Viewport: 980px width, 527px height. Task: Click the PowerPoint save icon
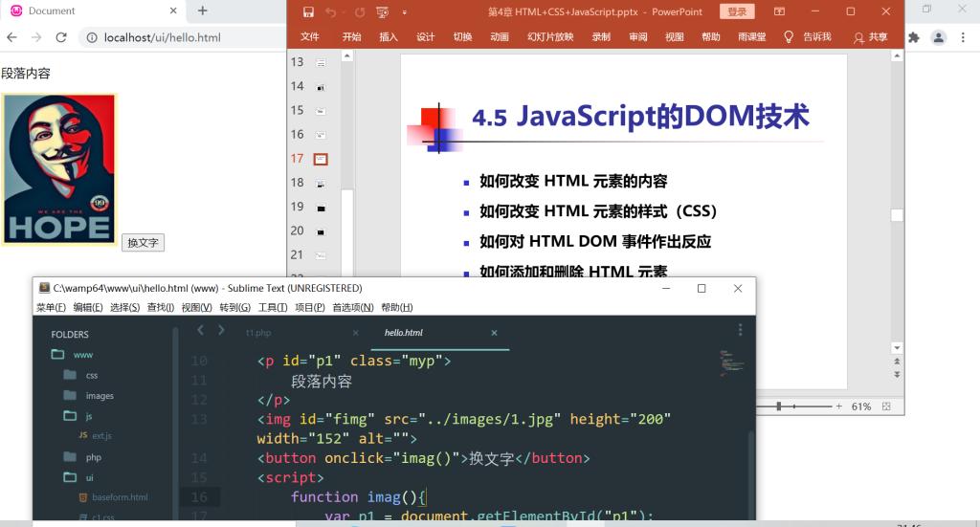[x=308, y=12]
